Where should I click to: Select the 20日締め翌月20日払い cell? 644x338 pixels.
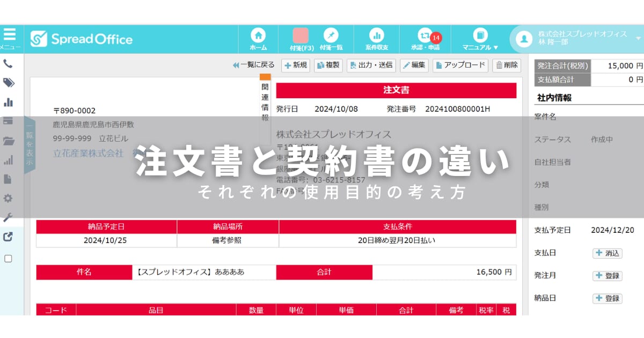397,240
